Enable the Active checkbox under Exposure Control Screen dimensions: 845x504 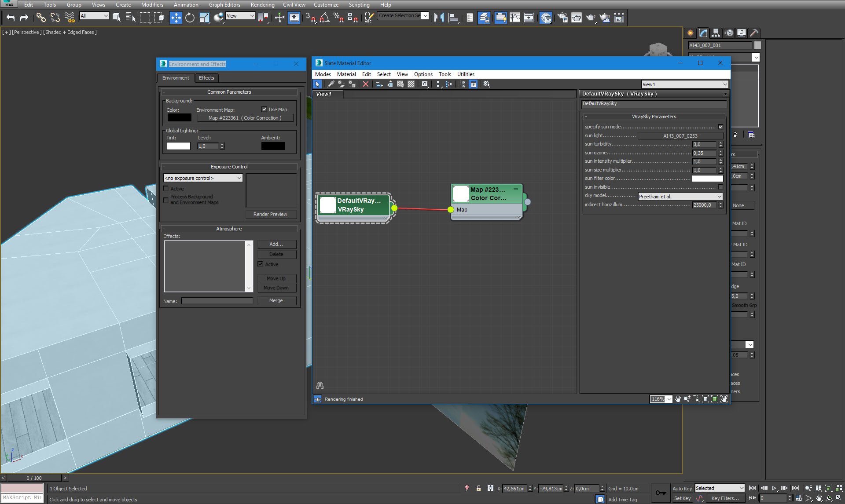(166, 188)
